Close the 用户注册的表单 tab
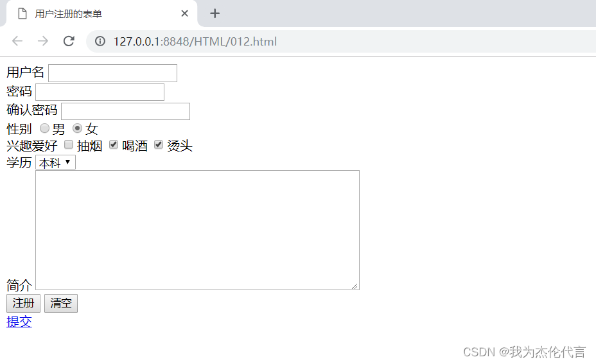Viewport: 596px width, 364px height. pyautogui.click(x=185, y=13)
